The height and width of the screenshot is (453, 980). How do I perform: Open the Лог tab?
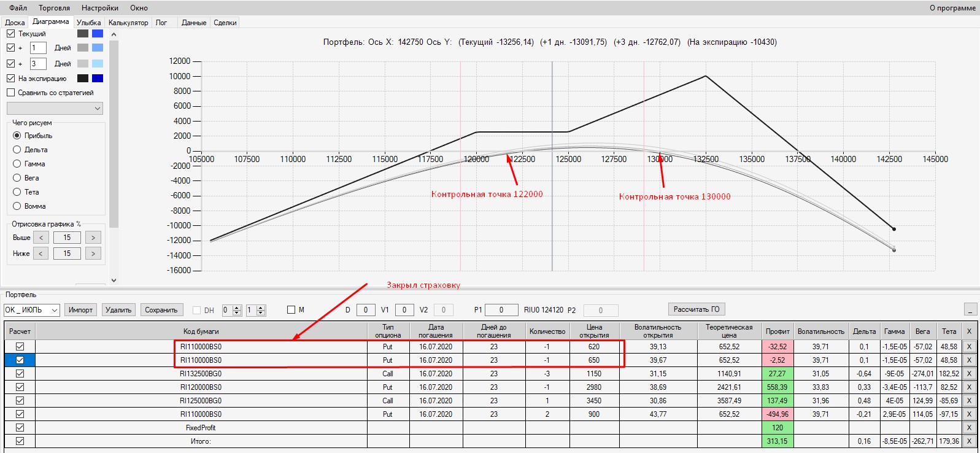(161, 23)
